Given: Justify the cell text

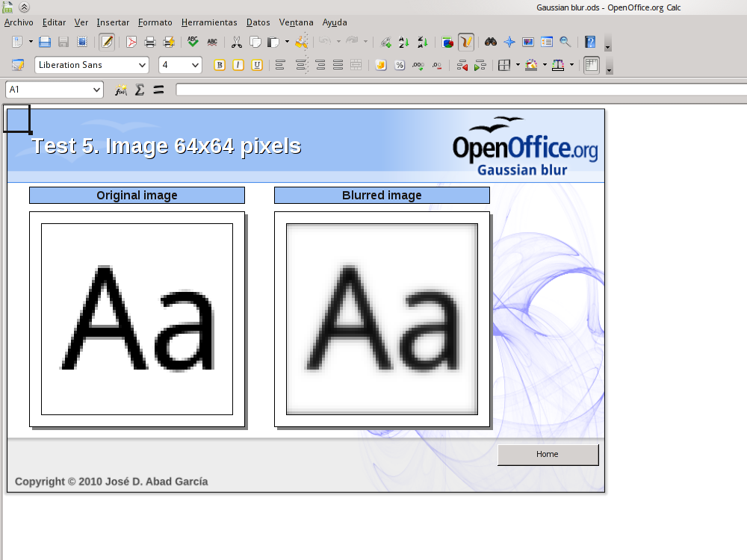Looking at the screenshot, I should coord(338,65).
